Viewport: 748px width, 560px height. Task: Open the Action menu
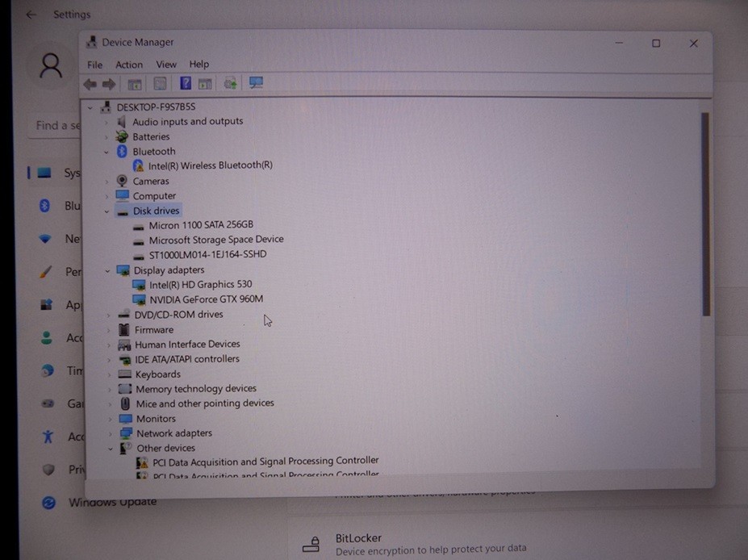pyautogui.click(x=129, y=65)
